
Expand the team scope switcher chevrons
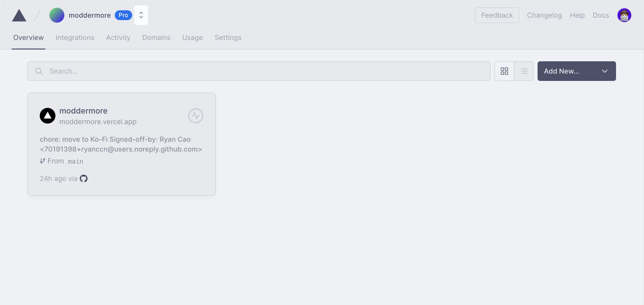pos(141,15)
